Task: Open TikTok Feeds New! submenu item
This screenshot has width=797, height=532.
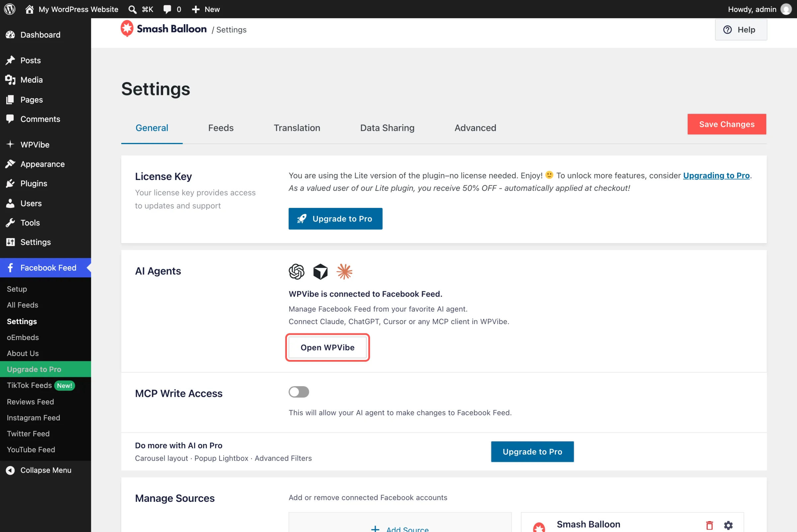Action: coord(41,386)
